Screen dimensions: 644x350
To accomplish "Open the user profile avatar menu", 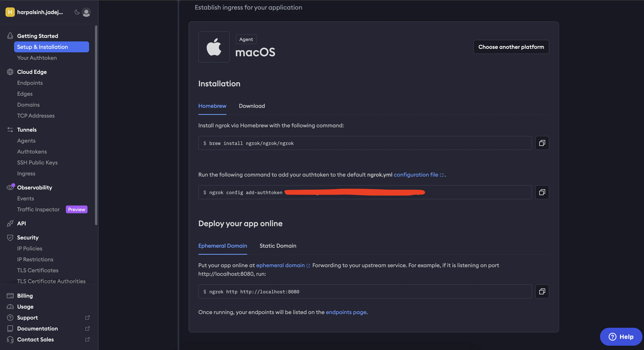I will click(x=86, y=12).
